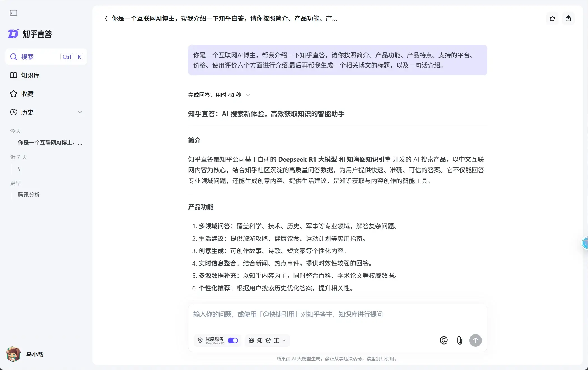
Task: Collapse the sidebar with the panel icon
Action: [x=13, y=13]
